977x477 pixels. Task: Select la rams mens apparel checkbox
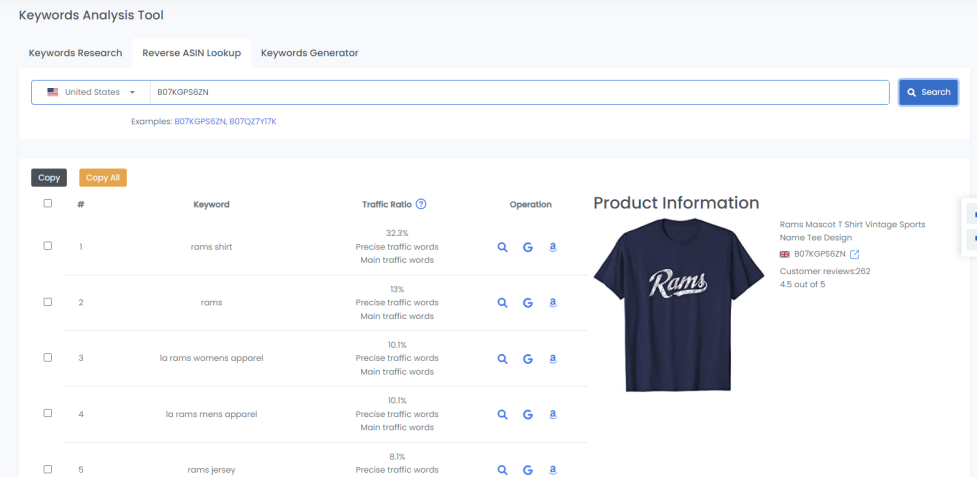click(x=48, y=413)
